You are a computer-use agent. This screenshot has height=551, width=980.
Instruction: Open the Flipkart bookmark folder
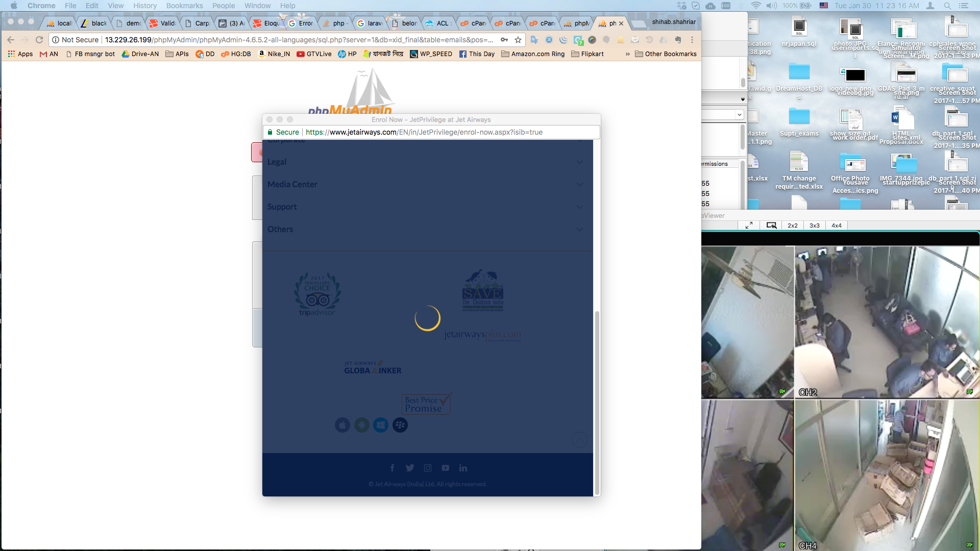pyautogui.click(x=587, y=54)
